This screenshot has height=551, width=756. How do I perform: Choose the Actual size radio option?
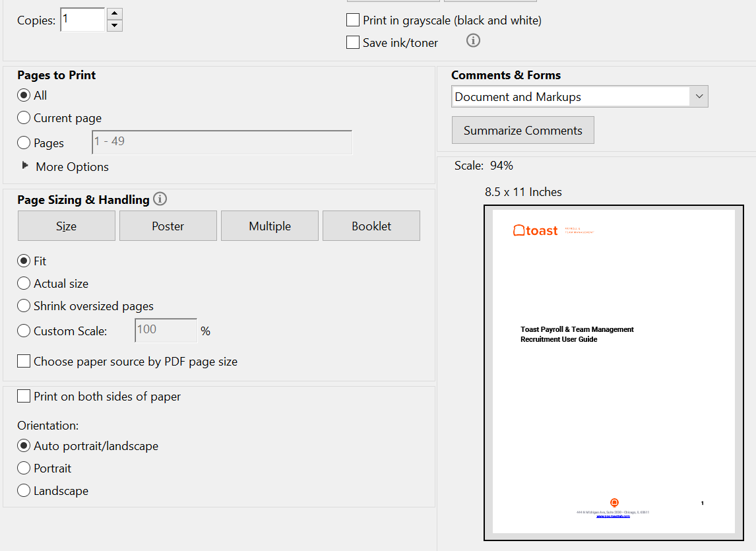pyautogui.click(x=24, y=283)
